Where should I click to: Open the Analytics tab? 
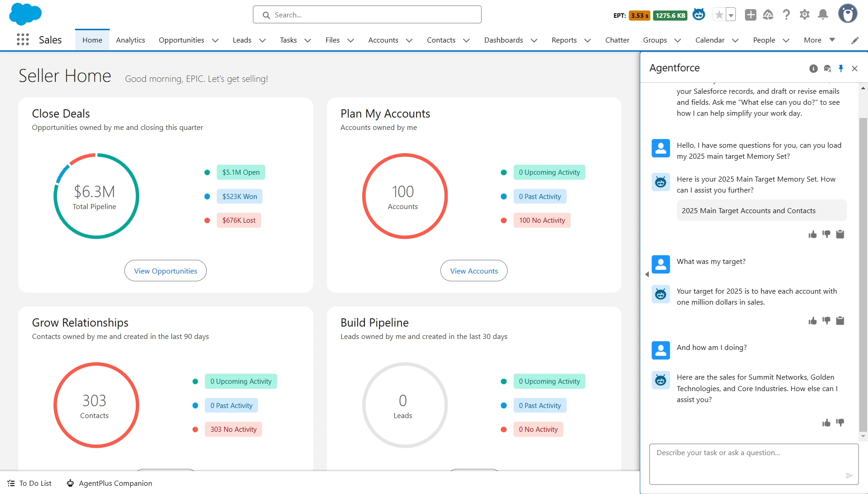point(130,40)
